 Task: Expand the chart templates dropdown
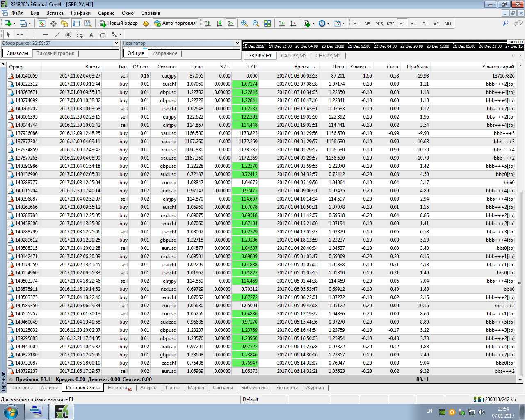(339, 23)
